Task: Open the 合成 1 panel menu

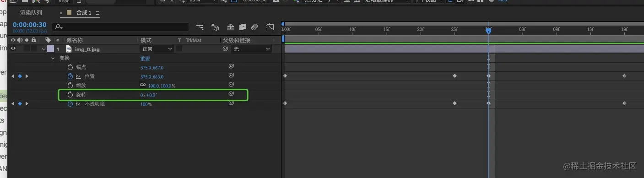Action: click(x=97, y=13)
